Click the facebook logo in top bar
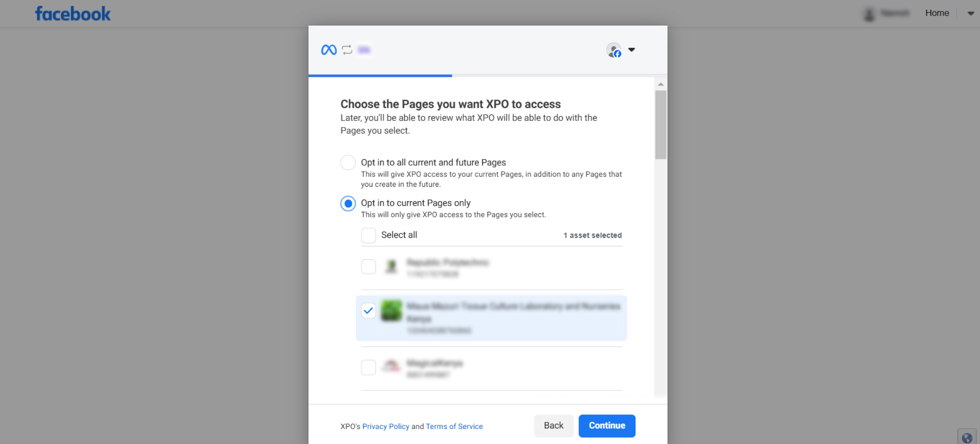The image size is (980, 444). tap(73, 13)
